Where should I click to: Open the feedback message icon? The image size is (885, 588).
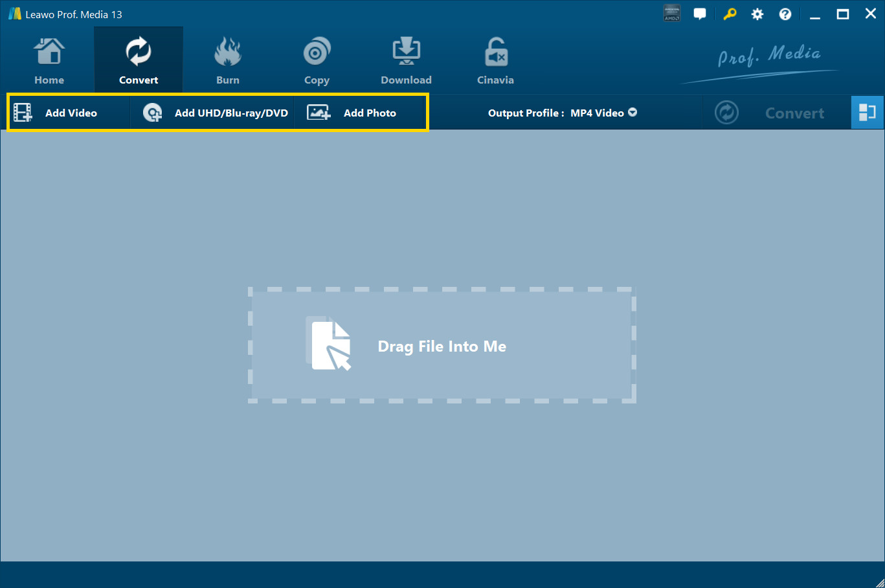click(x=700, y=13)
